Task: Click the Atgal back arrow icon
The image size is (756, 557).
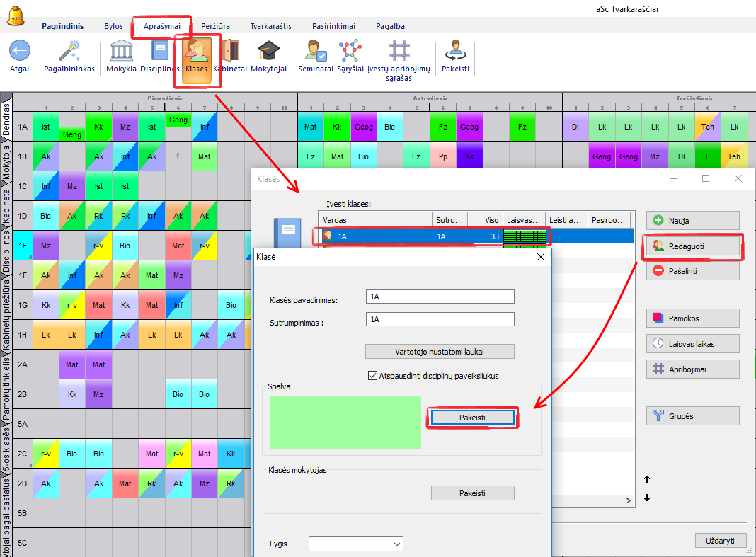Action: tap(19, 52)
